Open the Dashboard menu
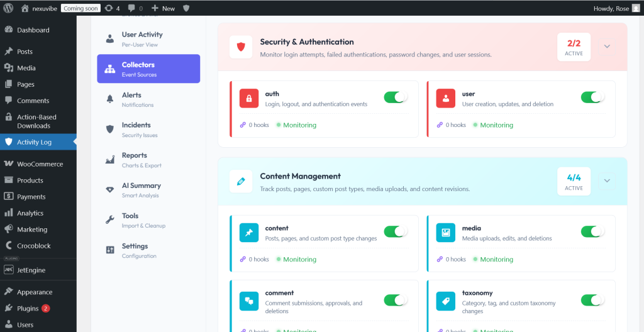 point(38,30)
